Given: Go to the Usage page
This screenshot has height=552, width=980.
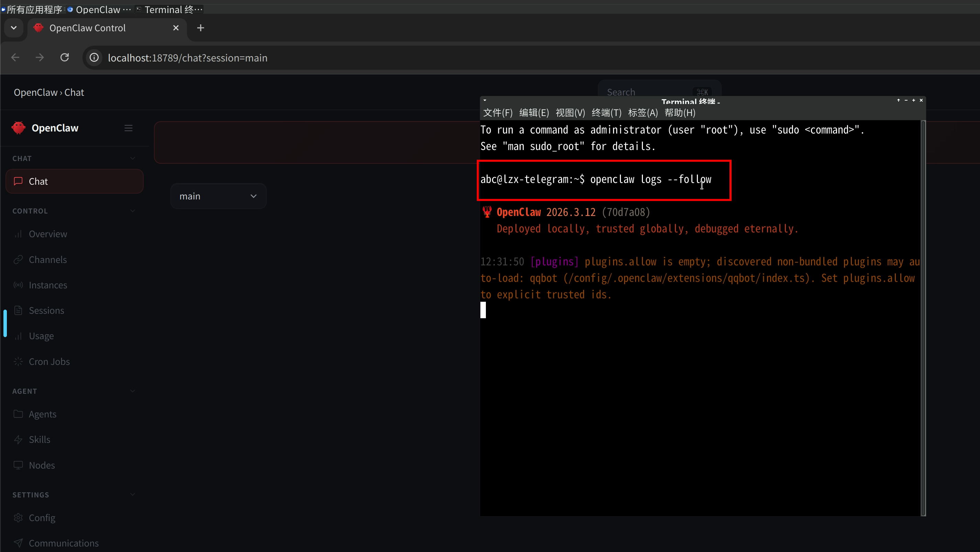Looking at the screenshot, I should (41, 336).
